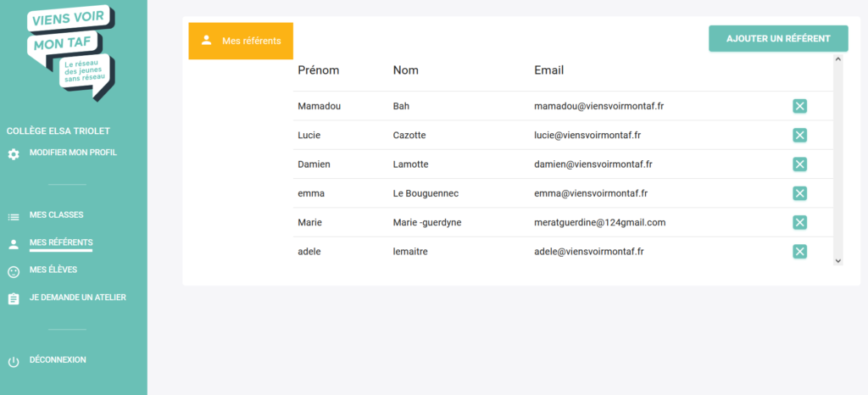
Task: Click the clipboard icon for atelier request
Action: click(14, 298)
